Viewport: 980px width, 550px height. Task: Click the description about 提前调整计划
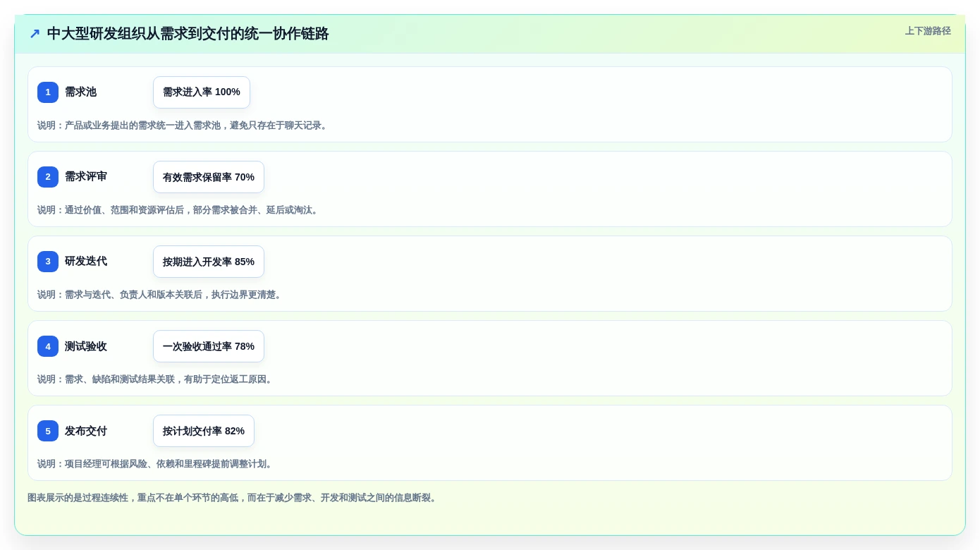(x=156, y=464)
